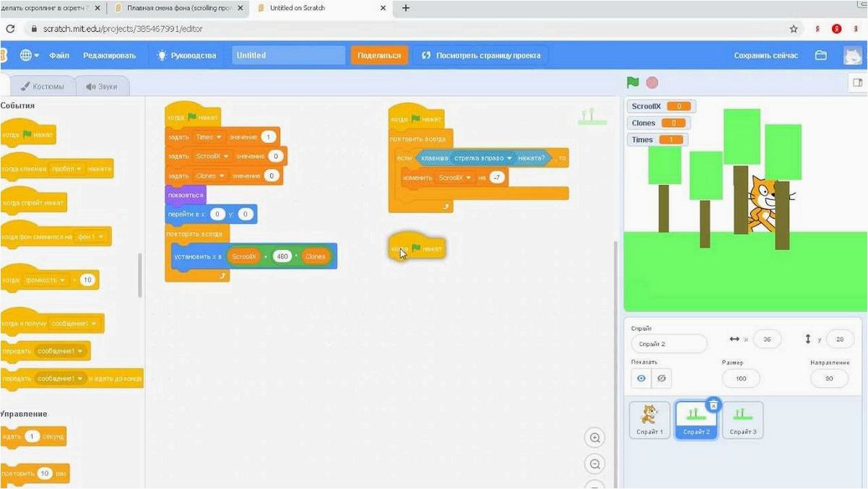Image resolution: width=868 pixels, height=489 pixels.
Task: Open the Редактировать menu
Action: 109,56
